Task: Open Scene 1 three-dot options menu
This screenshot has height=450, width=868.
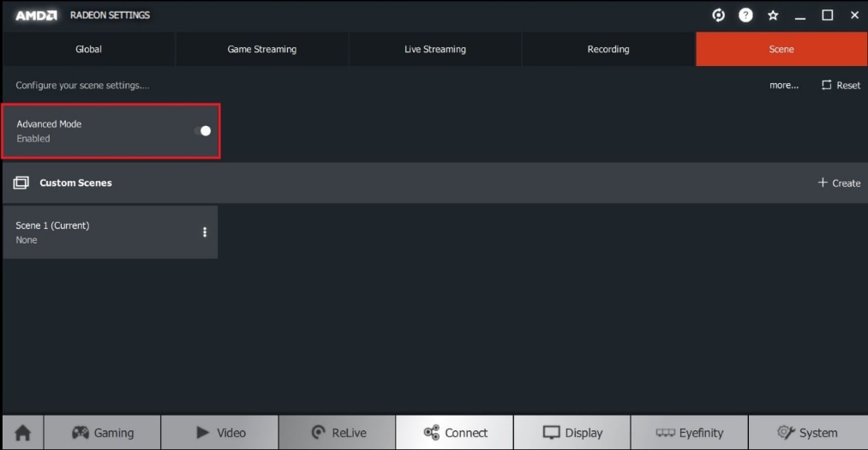Action: point(204,232)
